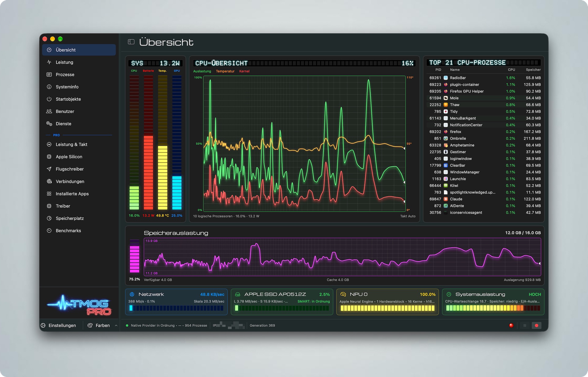Toggle the Temperatur graph legend
Screen dimensions: 588x377
[x=225, y=71]
